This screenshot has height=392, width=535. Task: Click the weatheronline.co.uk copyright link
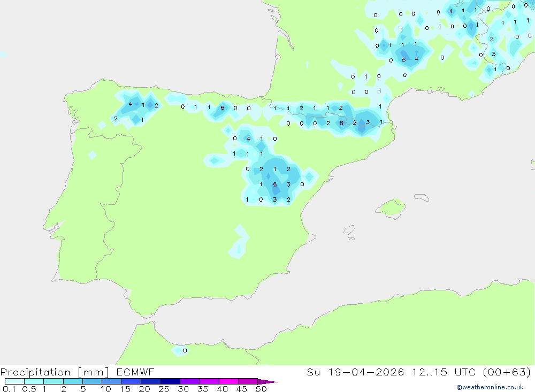[x=490, y=387]
